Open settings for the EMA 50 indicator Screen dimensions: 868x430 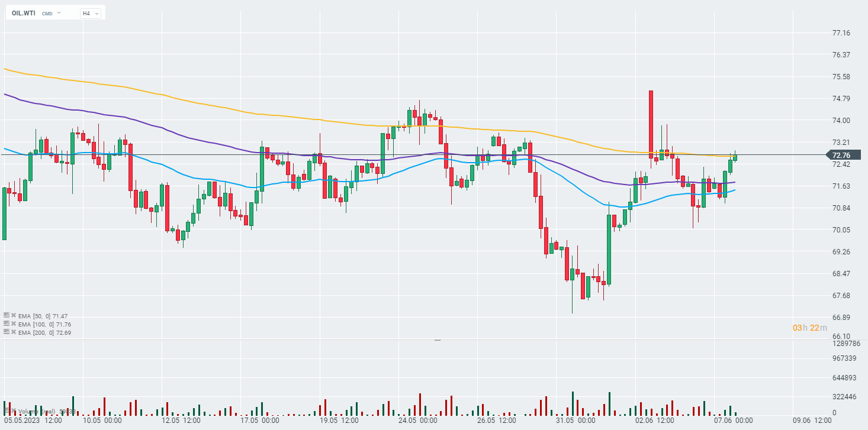(x=6, y=316)
